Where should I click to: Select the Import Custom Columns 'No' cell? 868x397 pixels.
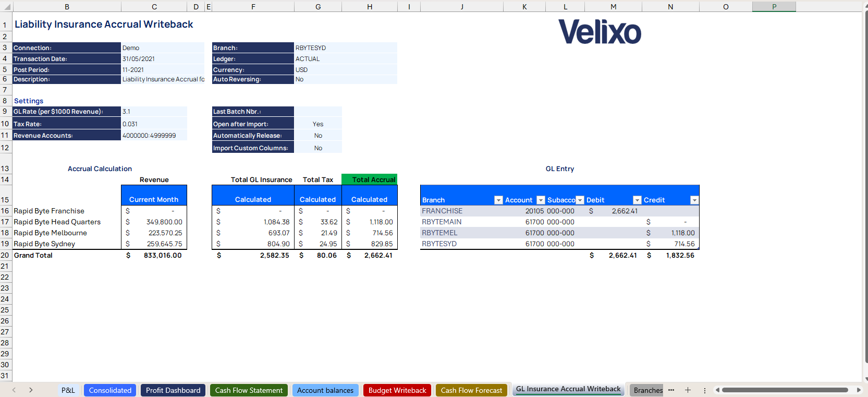318,148
